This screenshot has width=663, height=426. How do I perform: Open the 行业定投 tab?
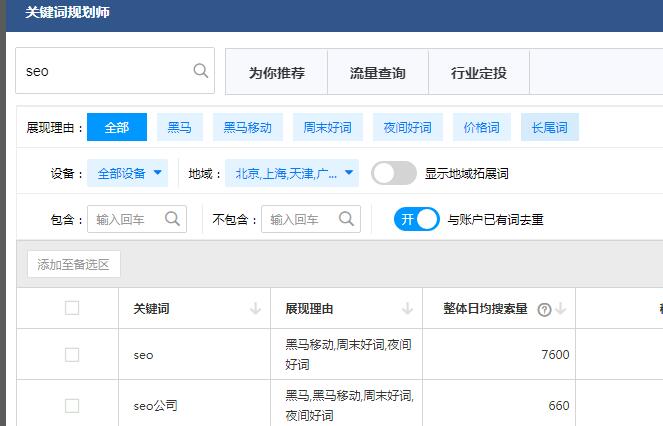click(x=478, y=73)
